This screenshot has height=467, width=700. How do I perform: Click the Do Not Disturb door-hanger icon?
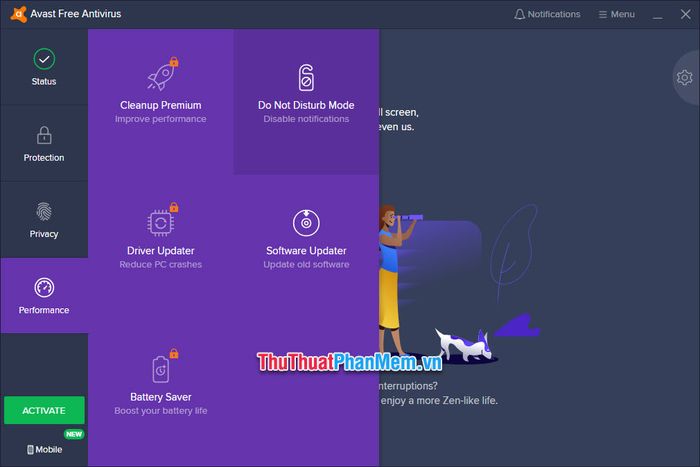[306, 77]
